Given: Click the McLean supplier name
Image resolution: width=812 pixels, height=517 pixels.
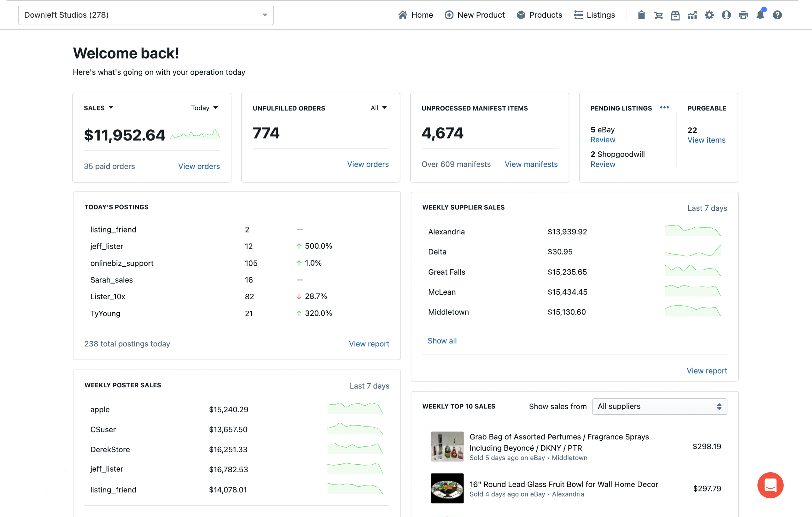Looking at the screenshot, I should (x=442, y=292).
